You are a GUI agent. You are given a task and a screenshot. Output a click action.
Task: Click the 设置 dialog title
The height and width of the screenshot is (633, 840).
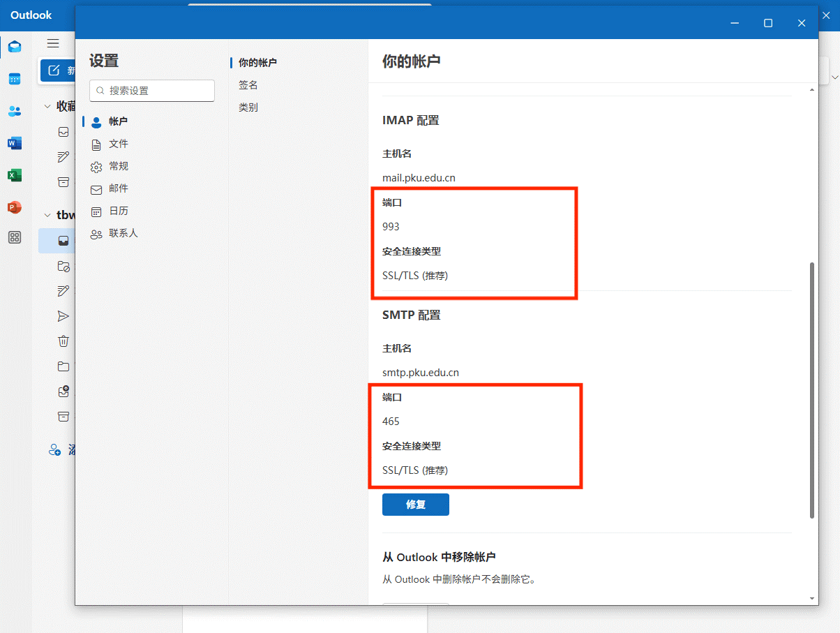pos(104,61)
